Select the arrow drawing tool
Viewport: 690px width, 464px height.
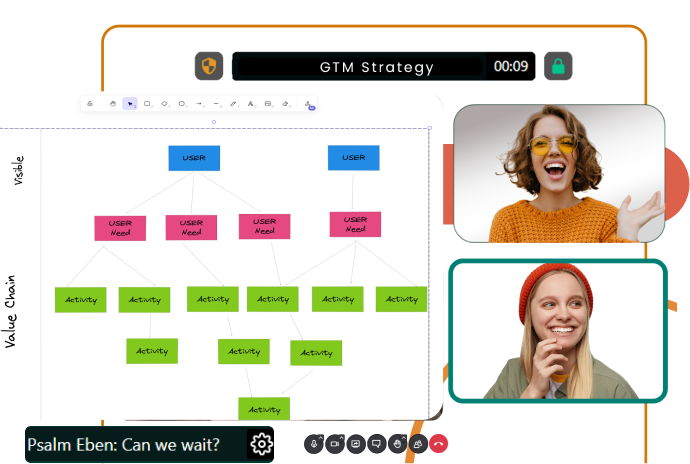point(199,104)
